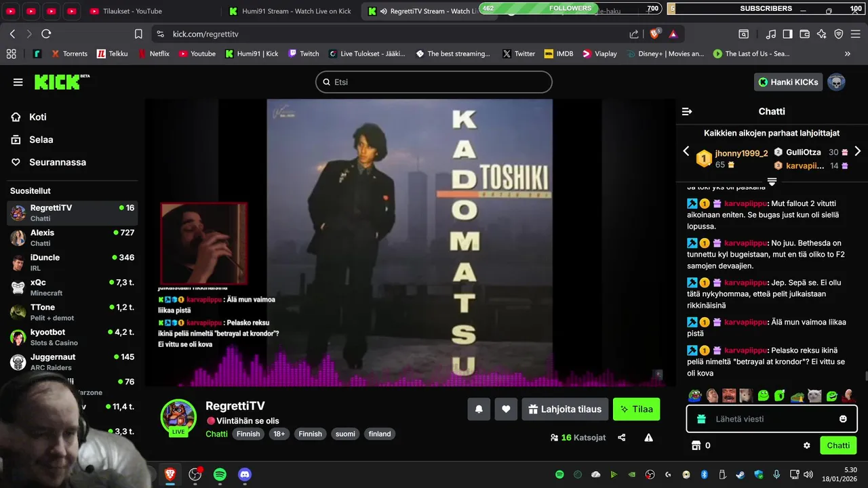Toggle the Brave sidebar panel icon
This screenshot has height=488, width=868.
[x=787, y=34]
